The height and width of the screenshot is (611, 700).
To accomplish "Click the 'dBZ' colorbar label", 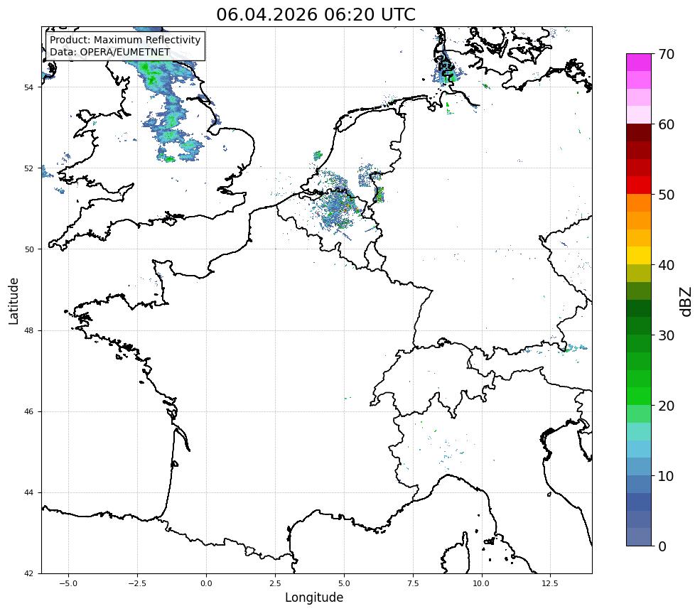I will pyautogui.click(x=686, y=302).
